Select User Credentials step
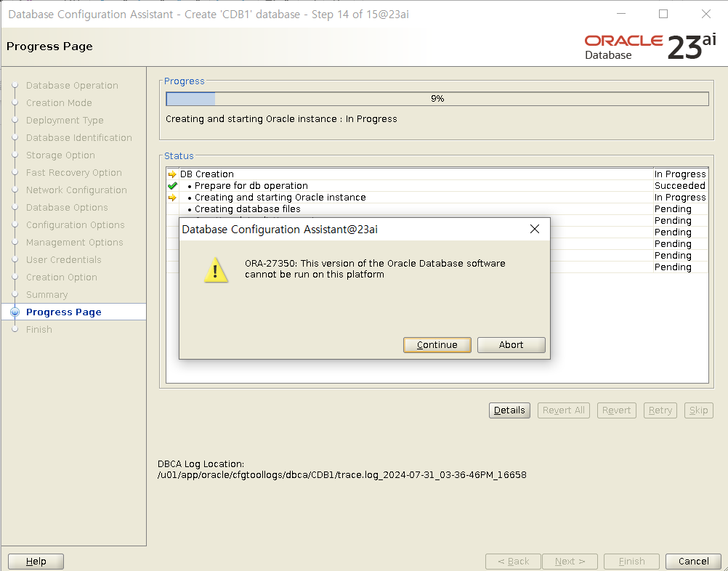The height and width of the screenshot is (571, 728). 64,259
